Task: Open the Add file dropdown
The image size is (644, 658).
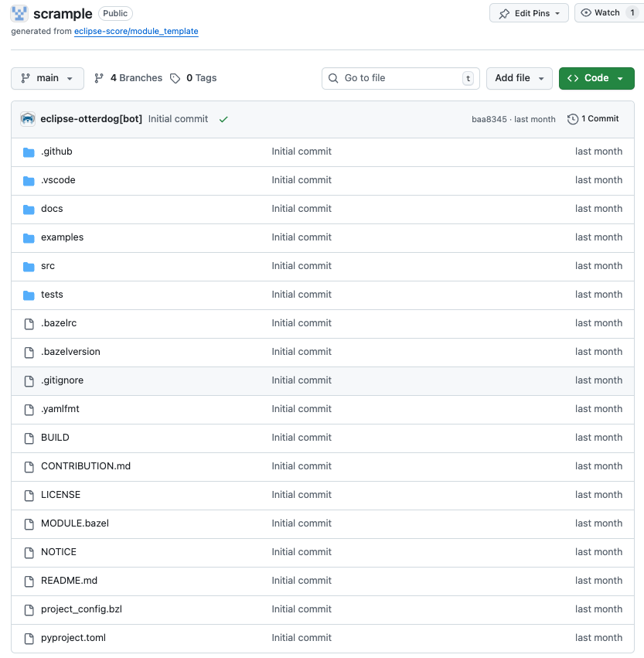Action: (x=519, y=78)
